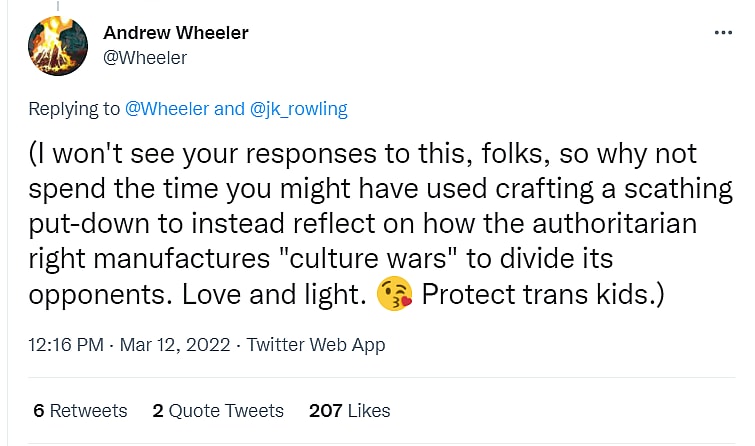755x446 pixels.
Task: View the 207 Likes list
Action: pos(350,411)
